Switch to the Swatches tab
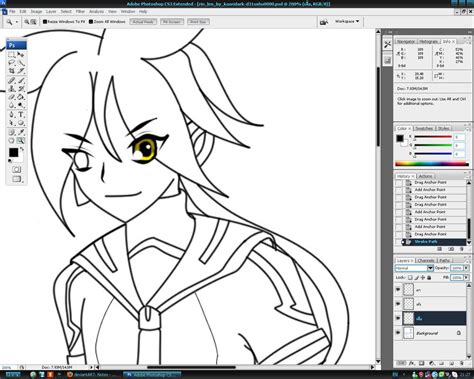Image resolution: width=474 pixels, height=379 pixels. click(x=424, y=128)
